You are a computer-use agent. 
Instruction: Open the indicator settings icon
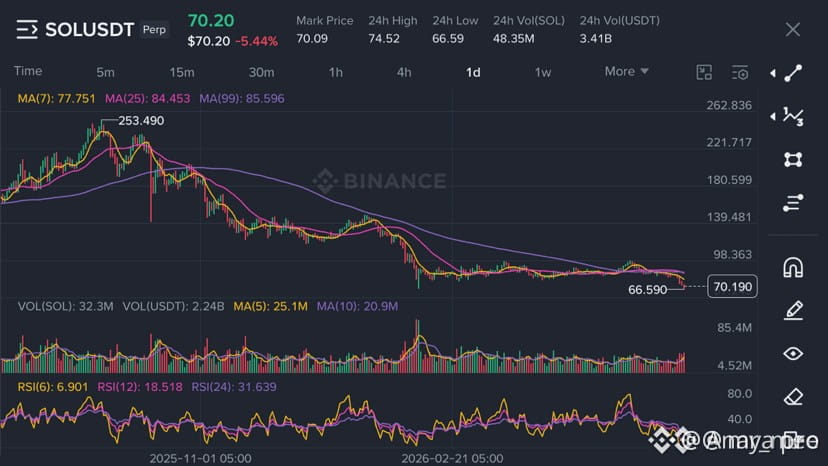tap(740, 72)
